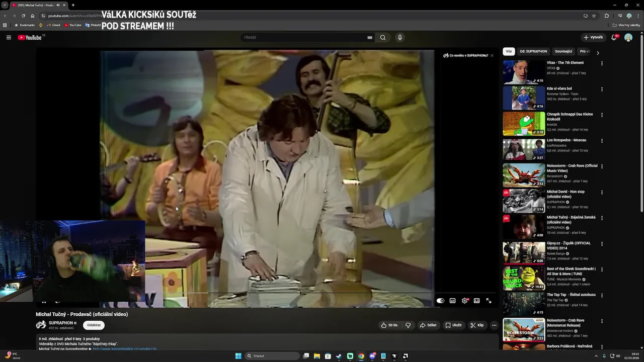Open options for Kde si včera bol

coord(602,89)
